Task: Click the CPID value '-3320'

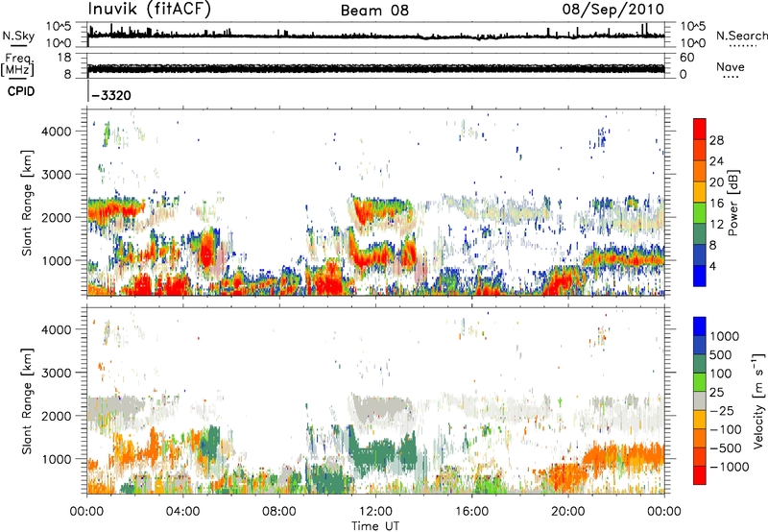Action: (x=111, y=95)
